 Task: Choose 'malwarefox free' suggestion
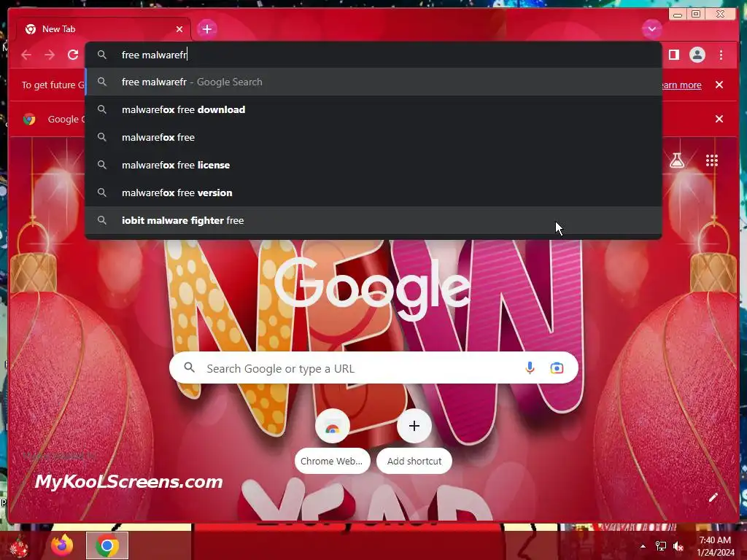point(373,137)
